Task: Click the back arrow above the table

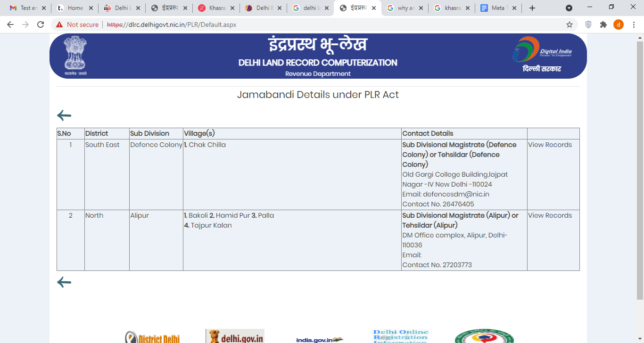Action: click(64, 115)
